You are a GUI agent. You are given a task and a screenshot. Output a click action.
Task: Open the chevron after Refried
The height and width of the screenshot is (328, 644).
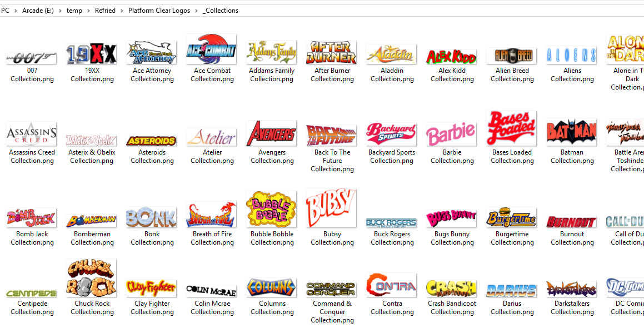(x=122, y=11)
